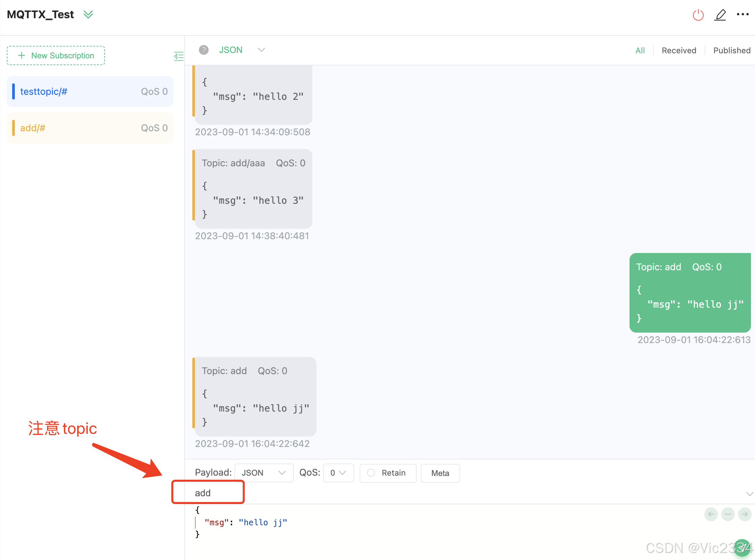755x560 pixels.
Task: Enable the Retain radio option
Action: (371, 473)
